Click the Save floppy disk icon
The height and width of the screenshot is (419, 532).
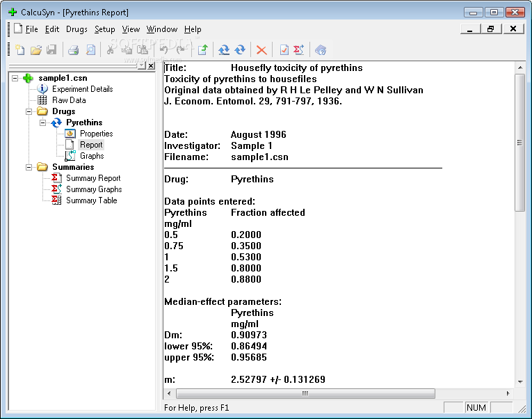(x=51, y=50)
